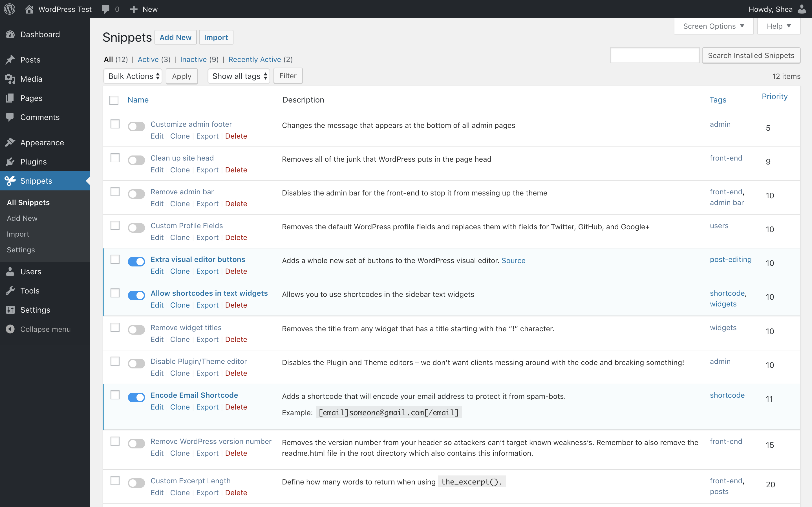Image resolution: width=812 pixels, height=507 pixels.
Task: Click the Comments icon in sidebar
Action: tap(10, 117)
